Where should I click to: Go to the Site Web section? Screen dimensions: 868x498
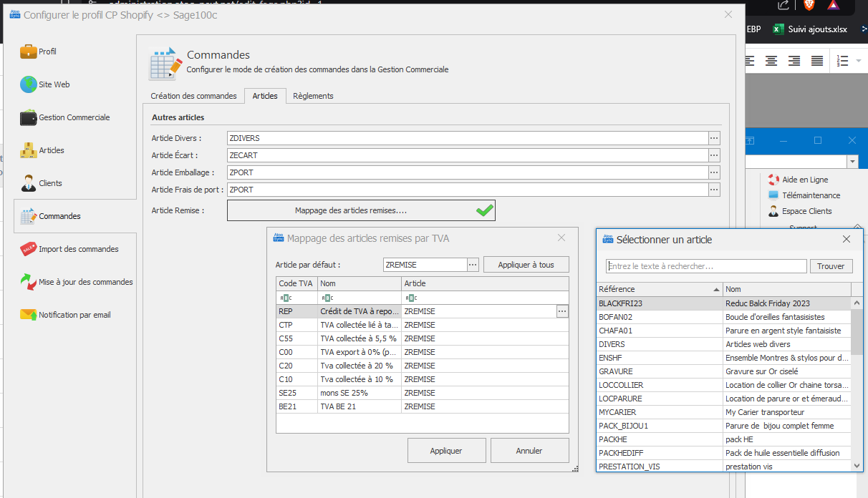point(44,84)
